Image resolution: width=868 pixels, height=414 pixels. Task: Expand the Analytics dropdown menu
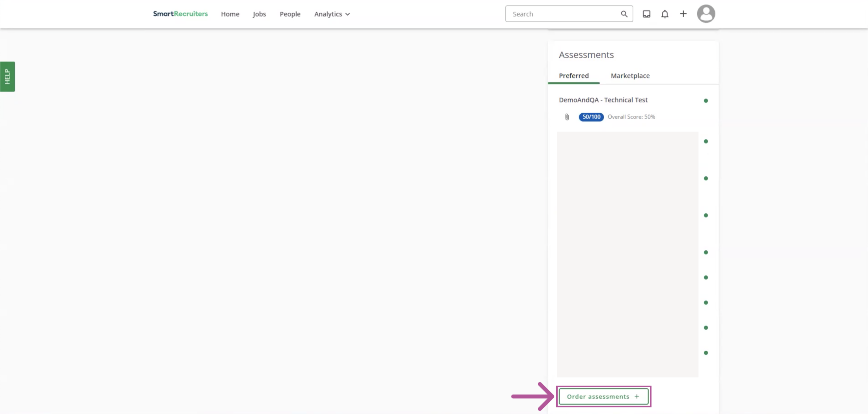pos(332,14)
